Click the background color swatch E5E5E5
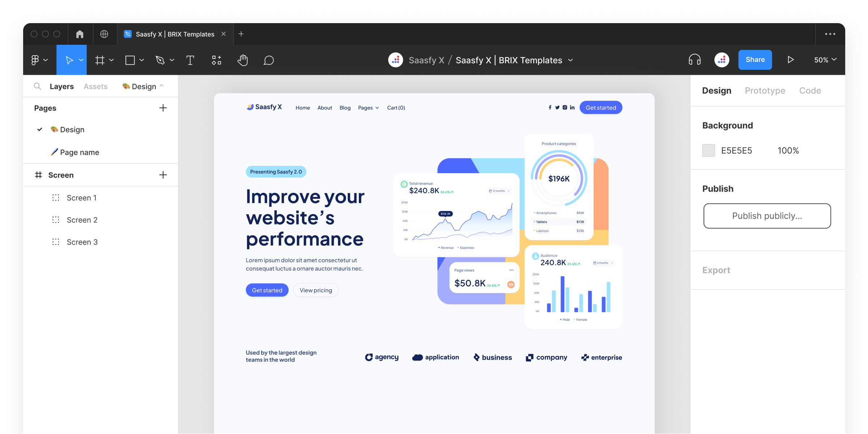 pos(709,150)
